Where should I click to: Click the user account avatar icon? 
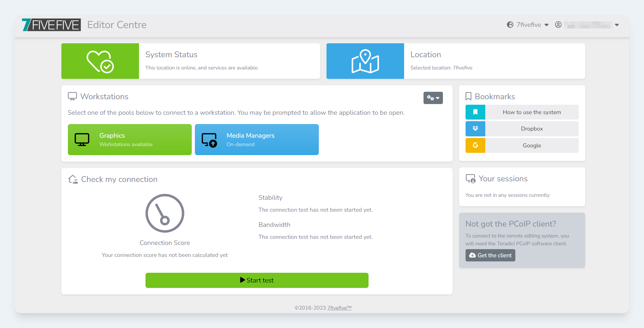pyautogui.click(x=558, y=25)
